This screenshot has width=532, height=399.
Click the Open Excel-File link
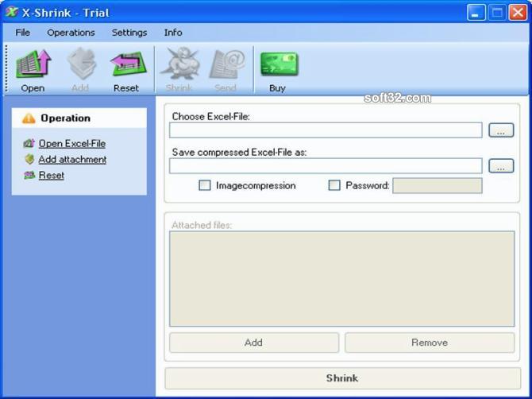point(72,144)
